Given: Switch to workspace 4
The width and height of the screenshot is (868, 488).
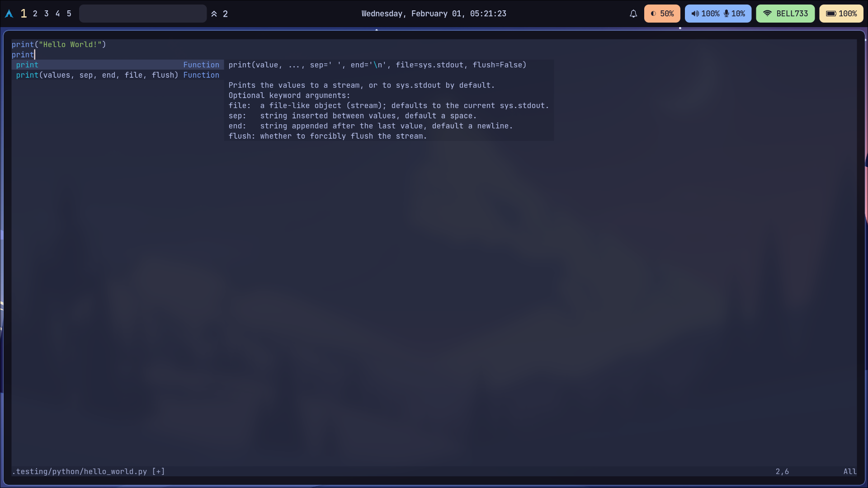Looking at the screenshot, I should coord(58,14).
